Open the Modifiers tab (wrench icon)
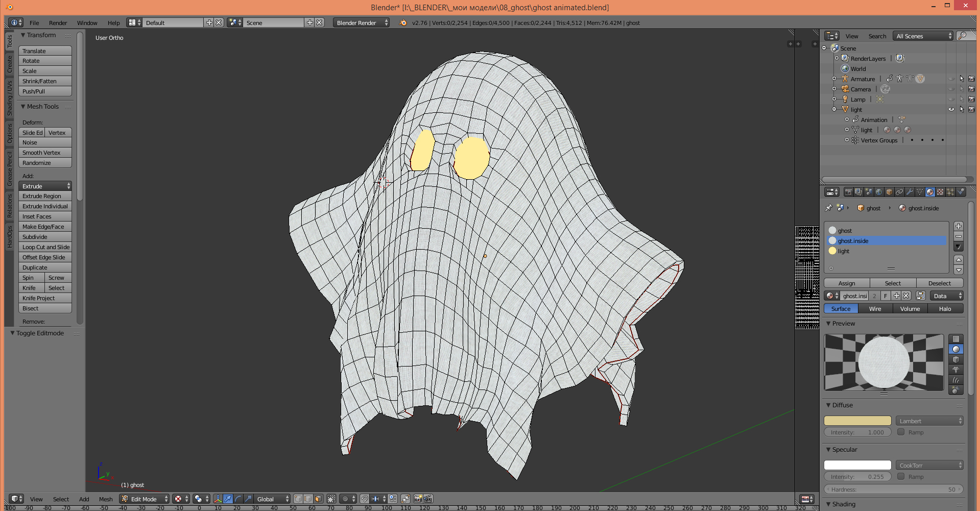The height and width of the screenshot is (511, 980). [910, 192]
